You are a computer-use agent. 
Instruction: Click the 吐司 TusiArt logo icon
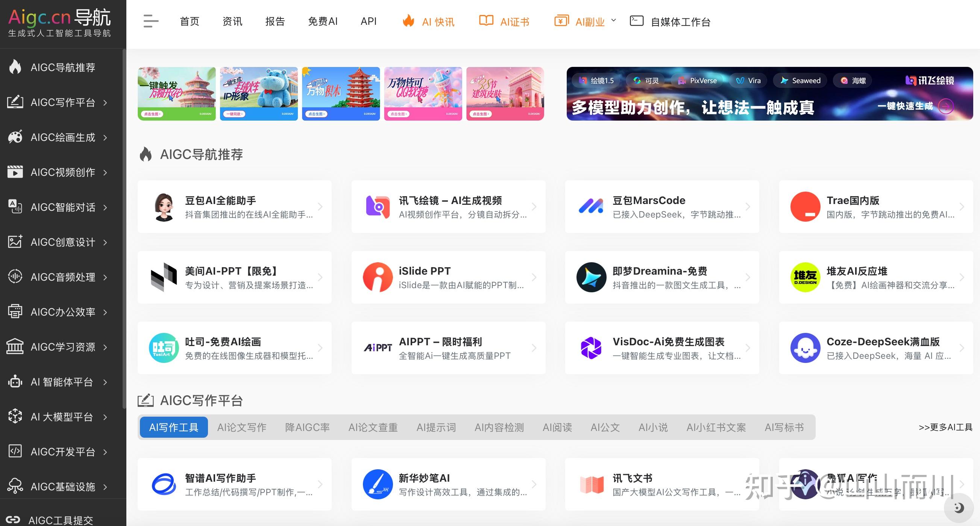click(164, 348)
